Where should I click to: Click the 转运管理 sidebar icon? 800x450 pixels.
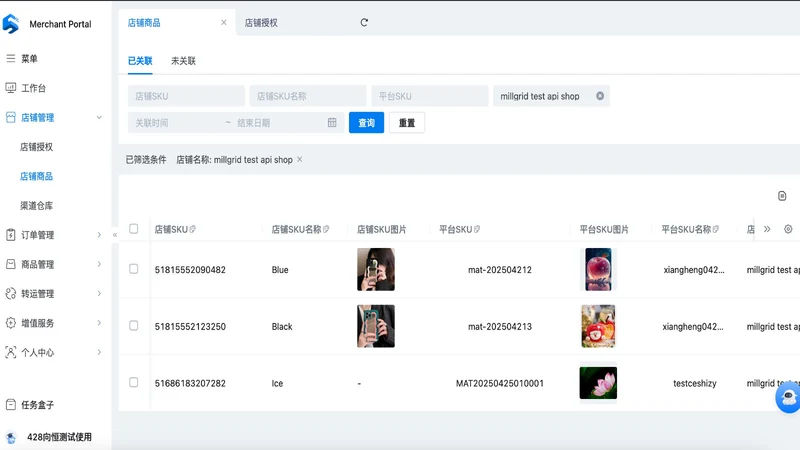(11, 293)
